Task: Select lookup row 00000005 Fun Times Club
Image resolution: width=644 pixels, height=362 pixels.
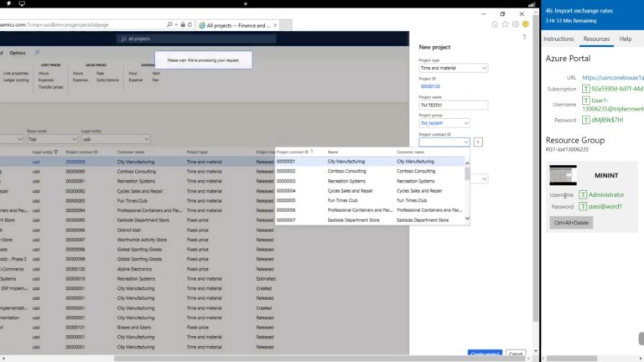Action: coord(370,200)
